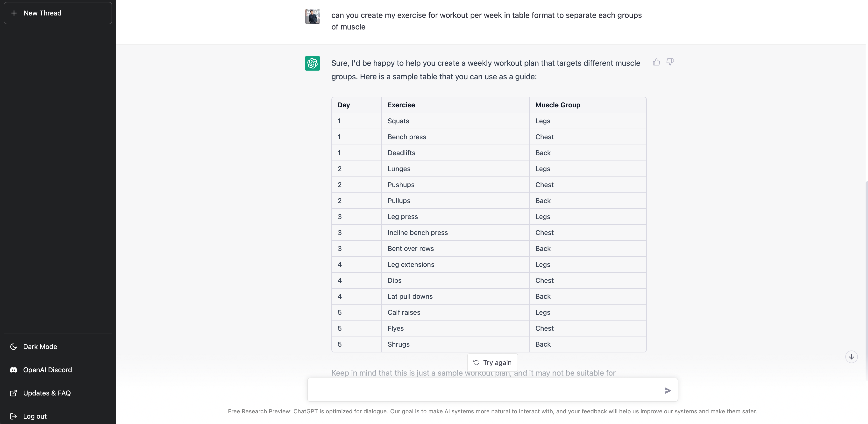The height and width of the screenshot is (424, 868).
Task: Click the thumbs down feedback icon
Action: [x=670, y=62]
